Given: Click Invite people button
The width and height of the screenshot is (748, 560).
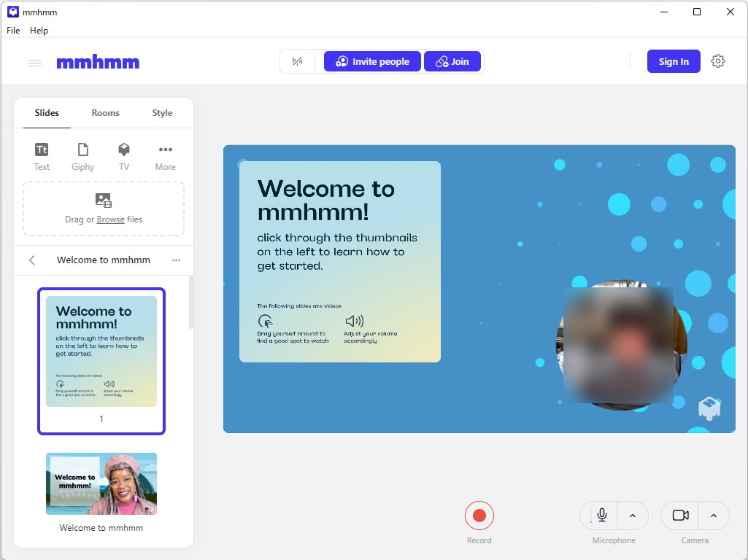Looking at the screenshot, I should (x=373, y=61).
